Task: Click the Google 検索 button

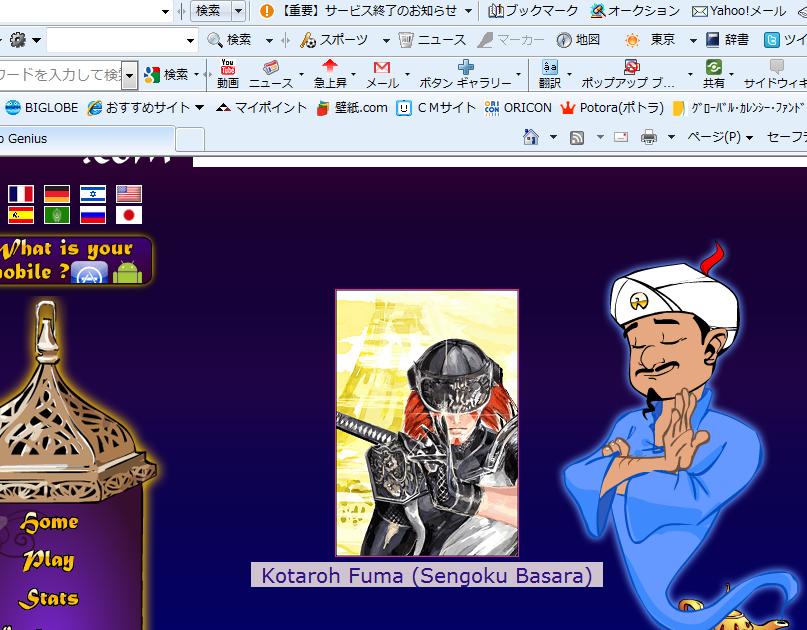Action: point(166,75)
